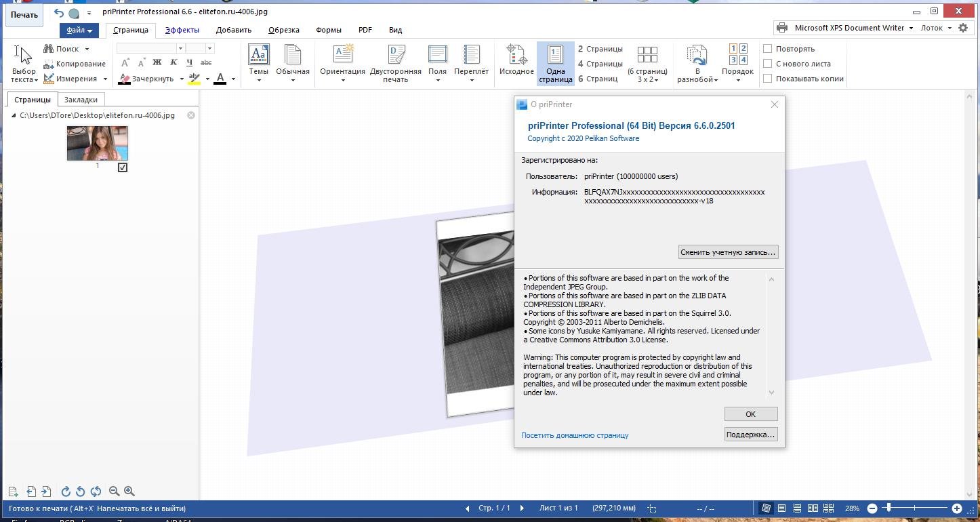Switch to the Закладки panel tab

(81, 100)
